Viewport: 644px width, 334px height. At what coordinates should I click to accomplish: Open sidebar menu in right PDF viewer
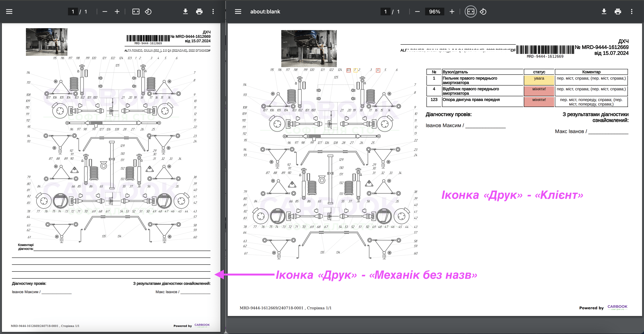pos(238,12)
